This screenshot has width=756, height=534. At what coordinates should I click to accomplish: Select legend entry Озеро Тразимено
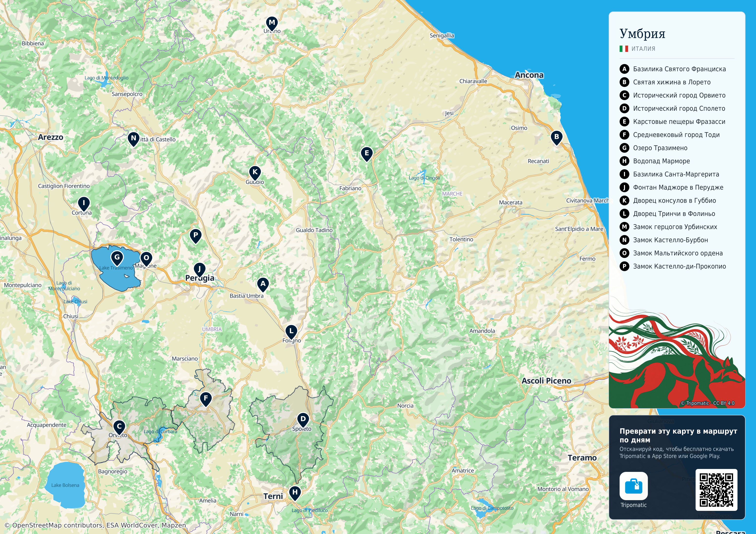tap(654, 148)
